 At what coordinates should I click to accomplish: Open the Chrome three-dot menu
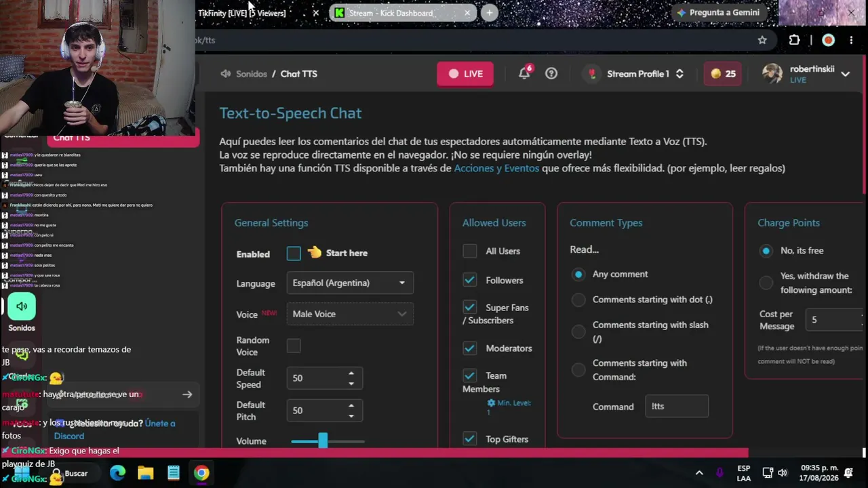click(x=851, y=40)
